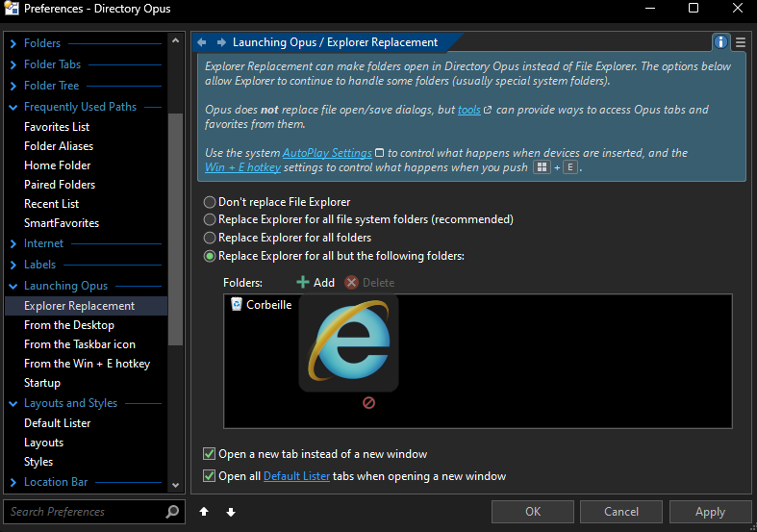Follow the Win + E hotkey link

(x=242, y=167)
